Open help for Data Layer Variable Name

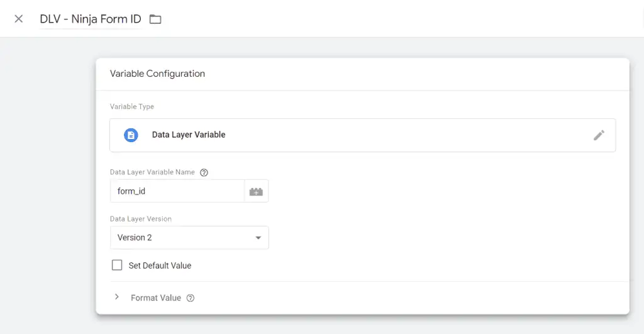204,172
